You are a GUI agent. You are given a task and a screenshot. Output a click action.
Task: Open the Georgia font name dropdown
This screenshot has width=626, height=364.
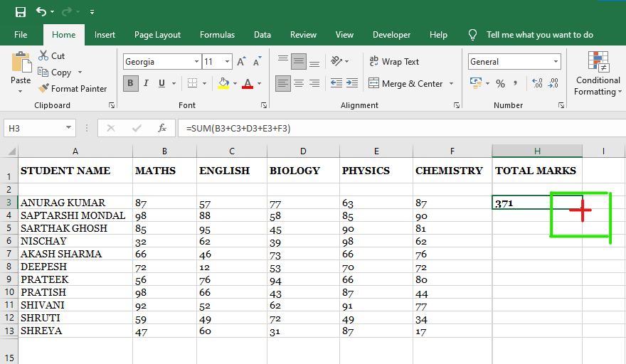tap(196, 62)
